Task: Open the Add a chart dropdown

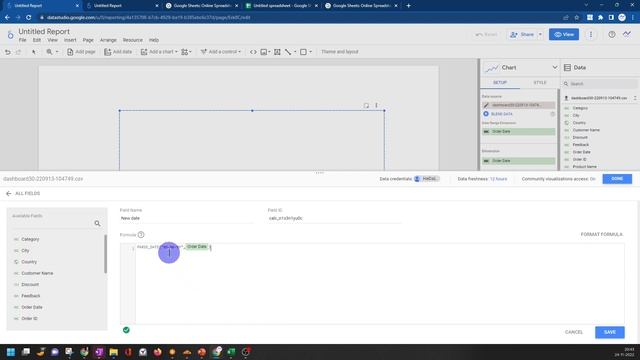Action: [x=159, y=52]
